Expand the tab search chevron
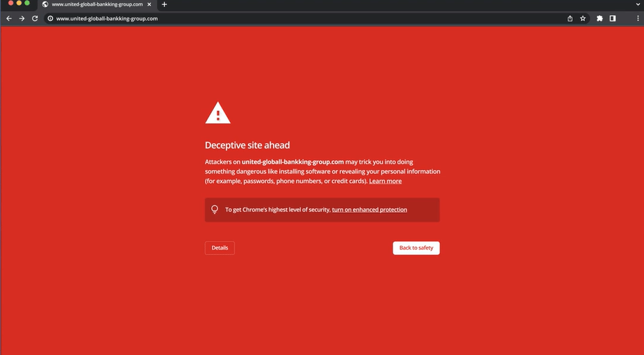 point(638,4)
